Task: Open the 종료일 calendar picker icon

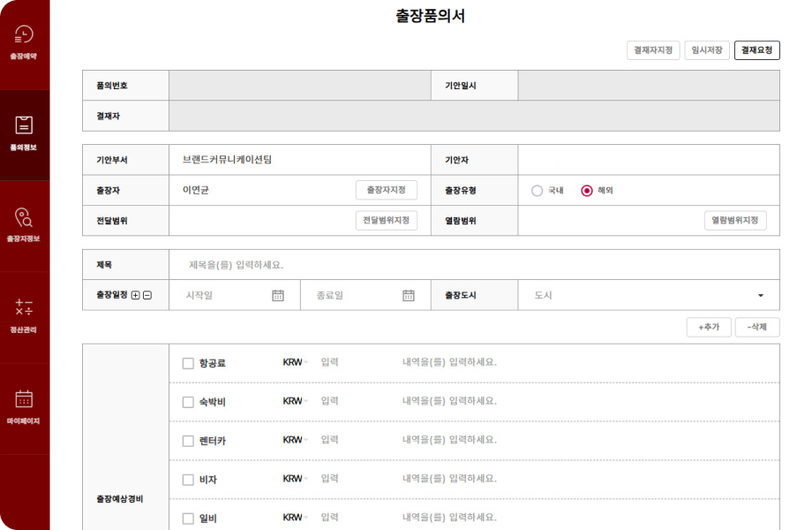Action: 409,295
